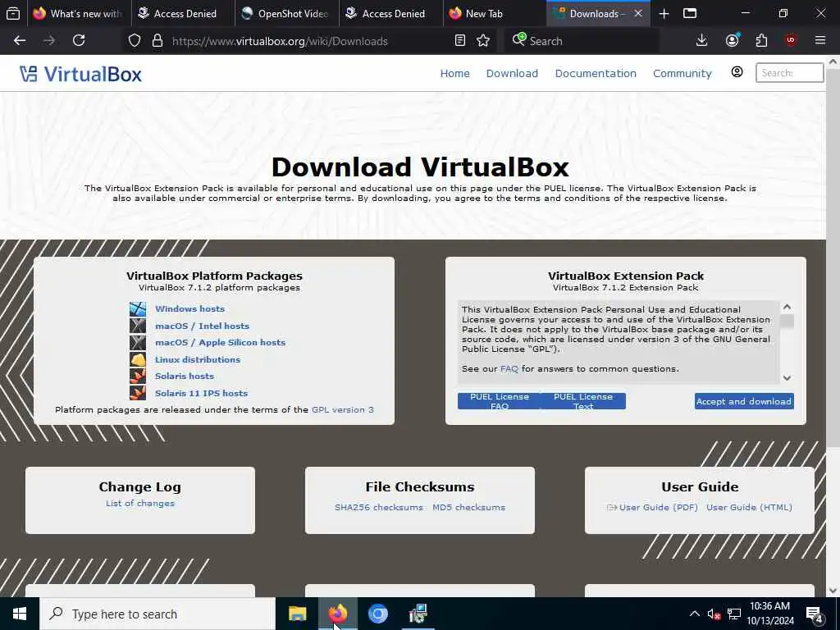
Task: Click the uBlock Origin extension icon
Action: coord(791,40)
